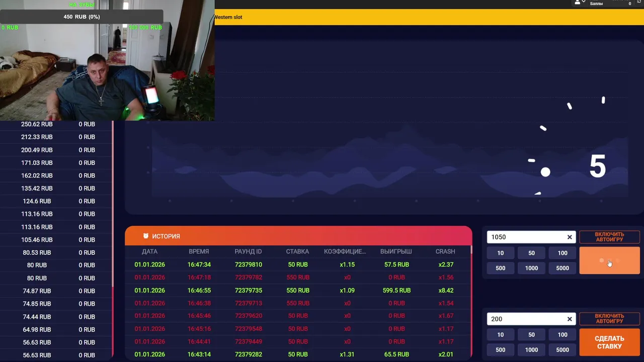Click the Баллы points label

[596, 4]
